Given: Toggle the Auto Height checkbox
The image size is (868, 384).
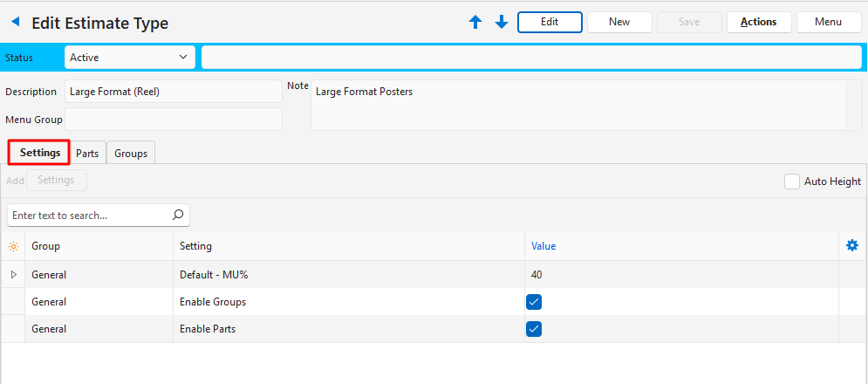Looking at the screenshot, I should (792, 182).
